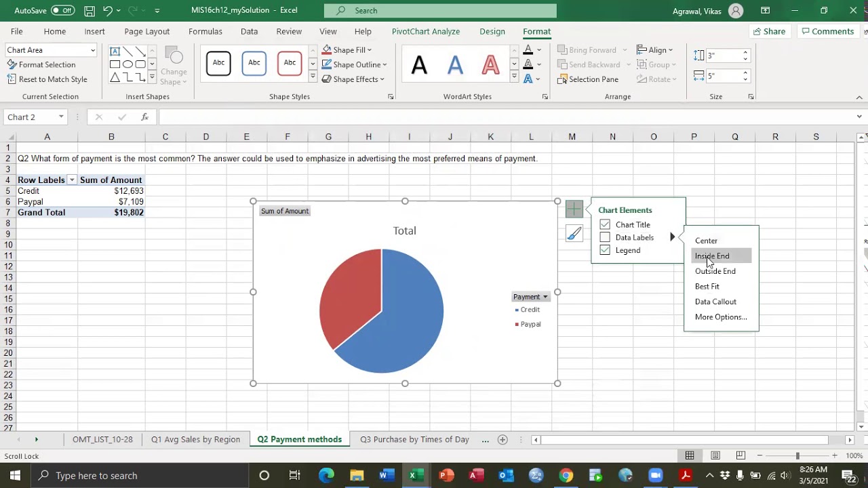Viewport: 868px width, 488px height.
Task: Switch to PivotChart Analyze tab
Action: coord(426,31)
